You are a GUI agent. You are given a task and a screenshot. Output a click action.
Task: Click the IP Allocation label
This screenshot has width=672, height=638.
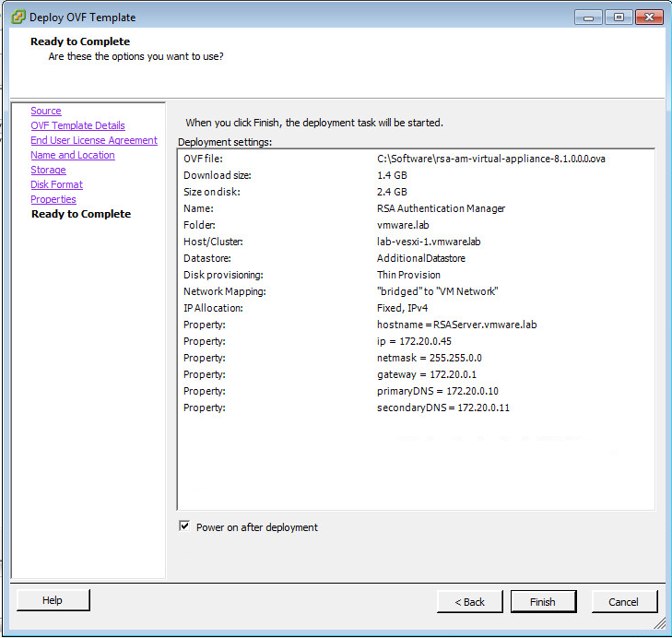(213, 308)
